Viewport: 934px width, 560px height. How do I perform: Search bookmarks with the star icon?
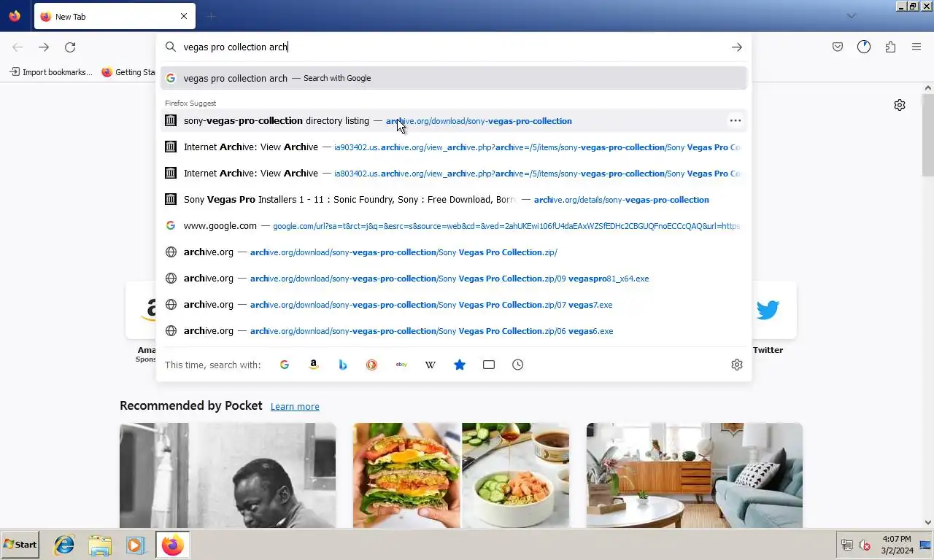[460, 365]
